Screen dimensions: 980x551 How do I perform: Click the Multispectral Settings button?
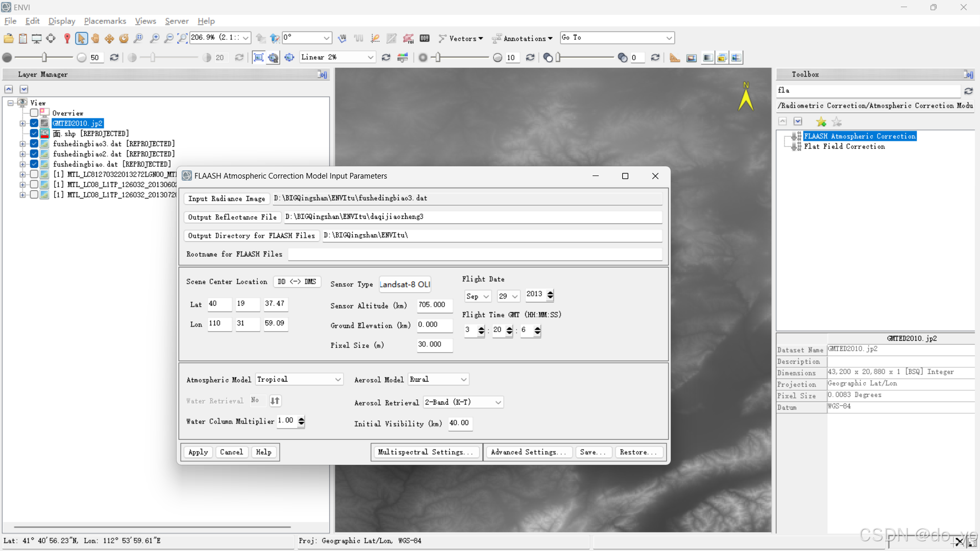tap(425, 453)
